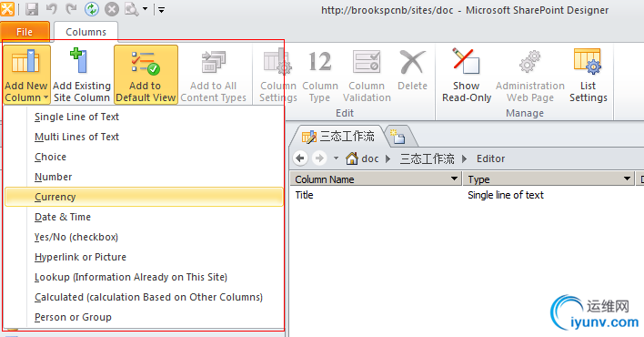Viewport: 644px width, 337px height.
Task: Open the Type header filter dropdown
Action: (x=627, y=179)
